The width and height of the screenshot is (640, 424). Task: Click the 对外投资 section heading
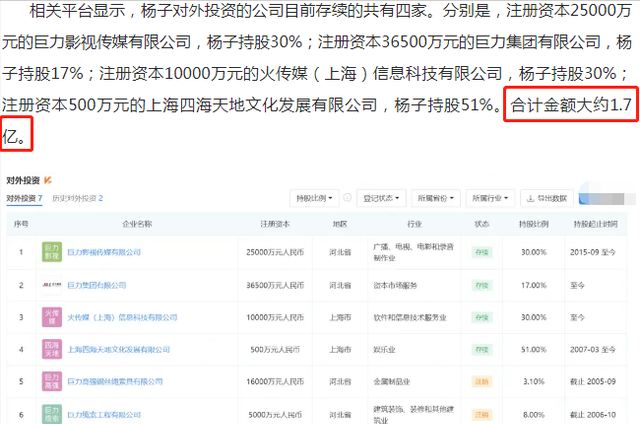pos(23,180)
